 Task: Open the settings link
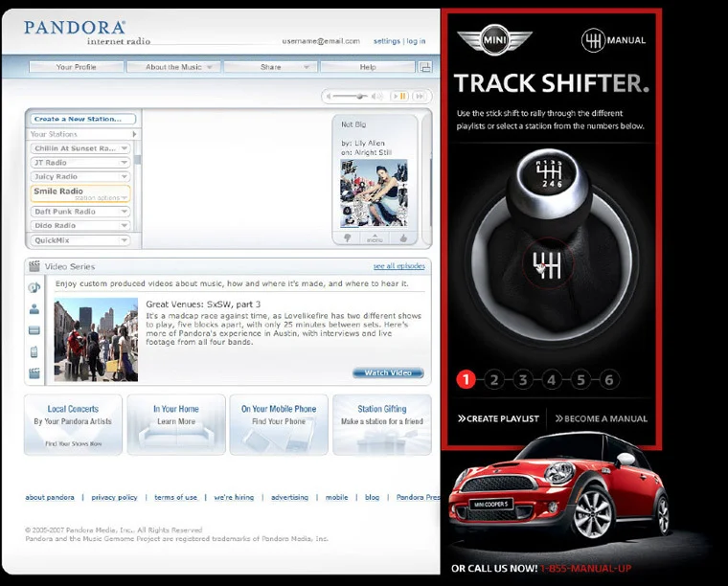coord(387,41)
